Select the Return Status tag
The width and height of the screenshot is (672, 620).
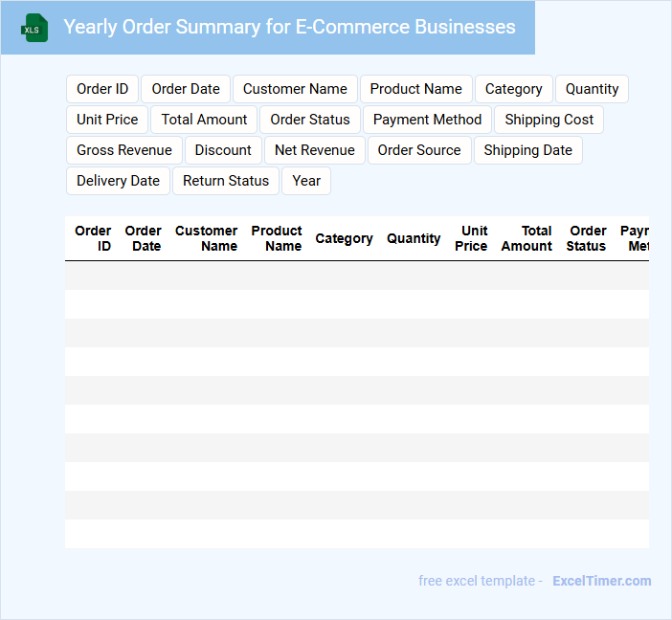pyautogui.click(x=226, y=181)
